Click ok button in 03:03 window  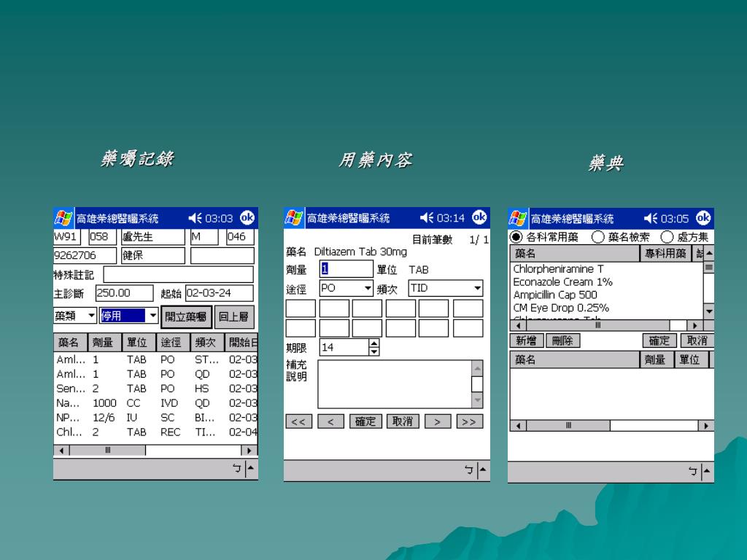[247, 217]
